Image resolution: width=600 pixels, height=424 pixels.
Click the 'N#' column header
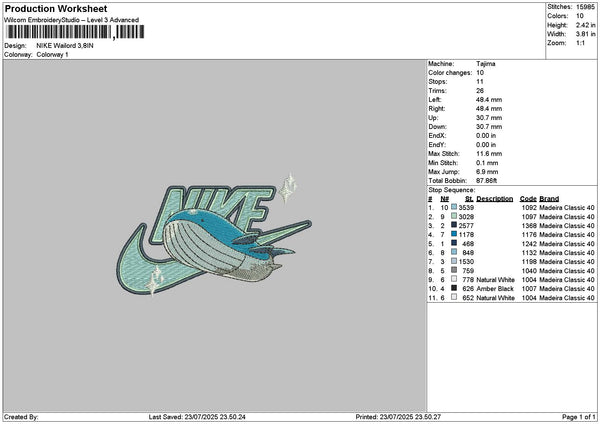445,199
